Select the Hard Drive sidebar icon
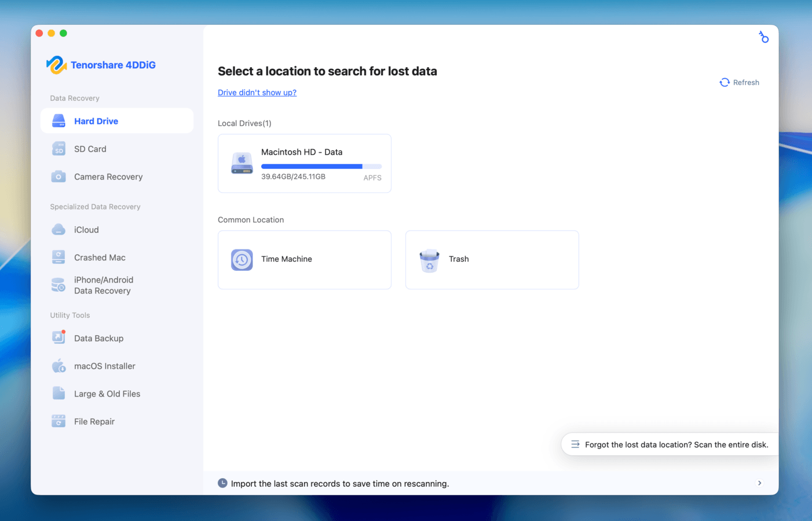The image size is (812, 521). coord(58,120)
